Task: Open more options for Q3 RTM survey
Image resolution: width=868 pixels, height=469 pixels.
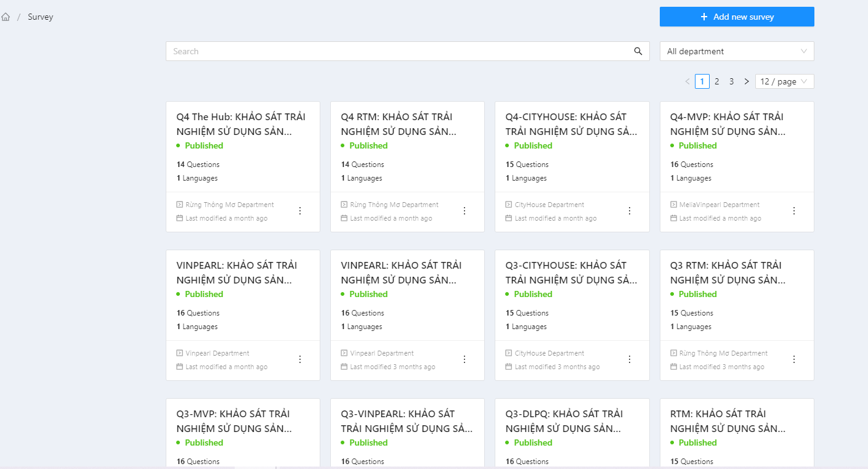Action: click(x=794, y=359)
